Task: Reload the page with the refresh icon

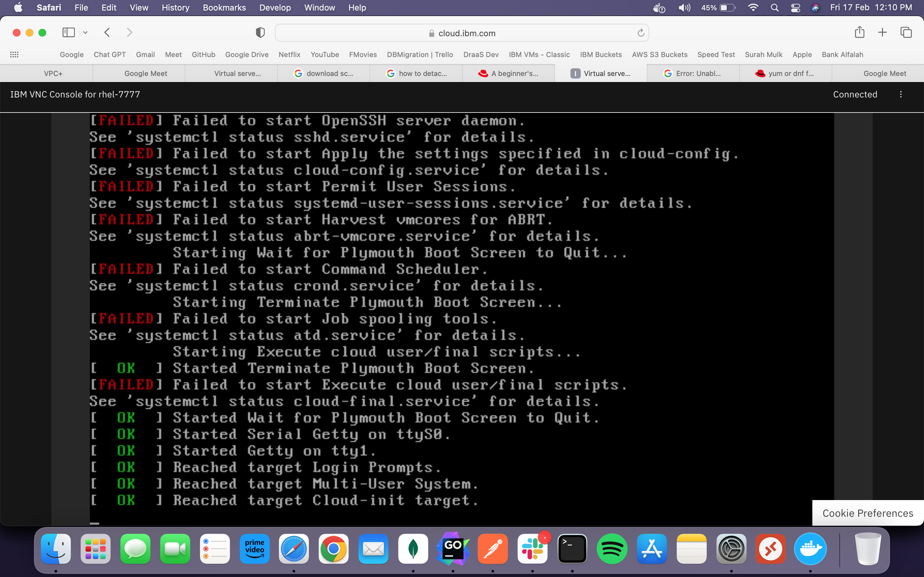Action: click(x=641, y=33)
